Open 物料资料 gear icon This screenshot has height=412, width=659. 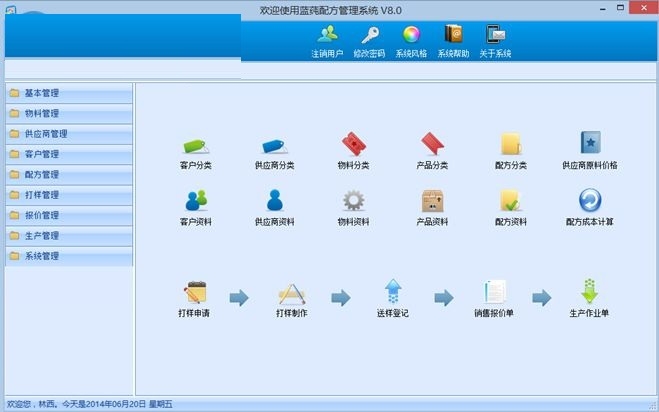pos(353,200)
